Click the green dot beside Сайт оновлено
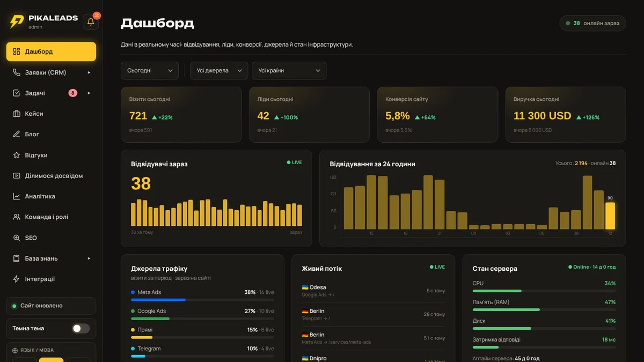This screenshot has width=644, height=362. click(x=14, y=306)
